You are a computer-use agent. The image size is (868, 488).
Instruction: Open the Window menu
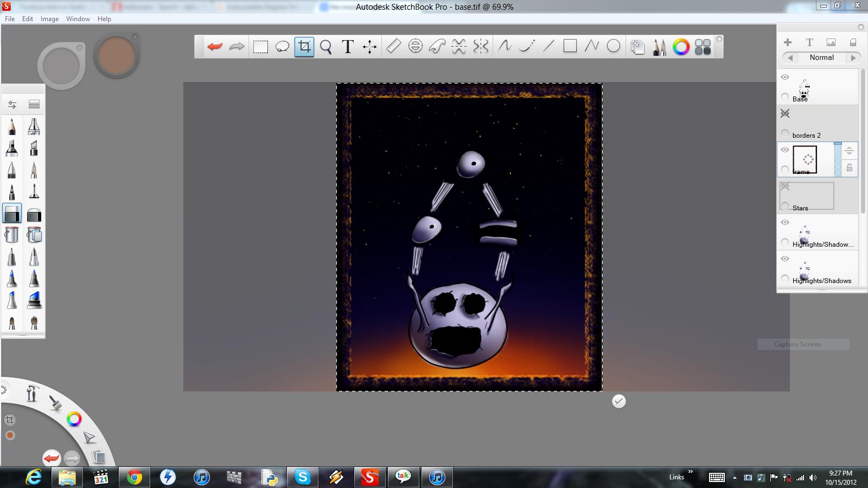[x=78, y=18]
